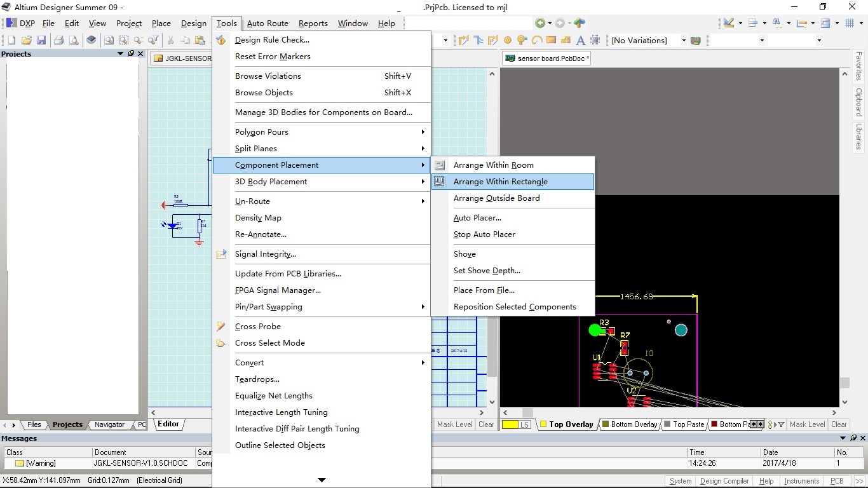Open the Projects panel dropdown arrow

coord(121,54)
